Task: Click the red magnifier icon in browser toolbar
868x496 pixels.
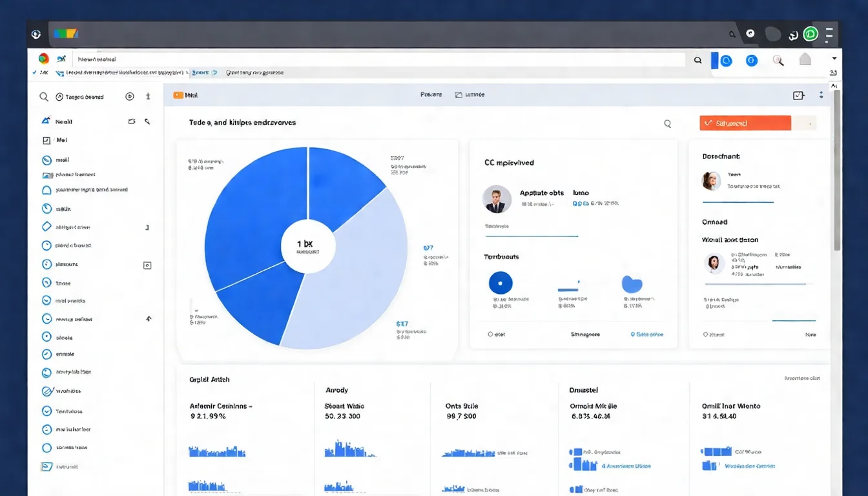Action: (x=778, y=61)
